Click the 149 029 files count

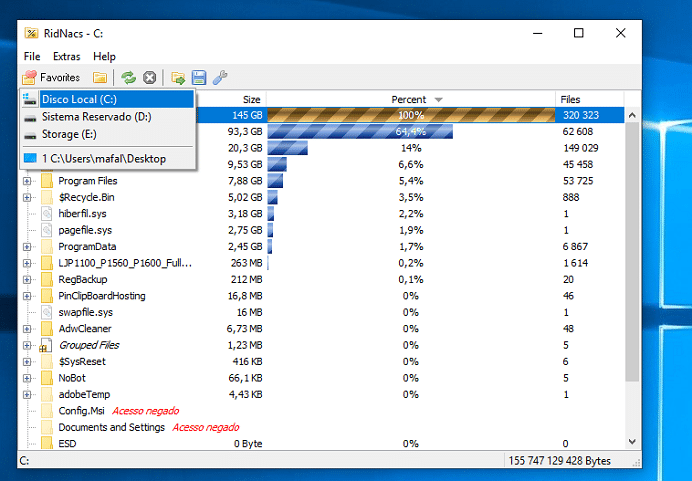pos(581,148)
